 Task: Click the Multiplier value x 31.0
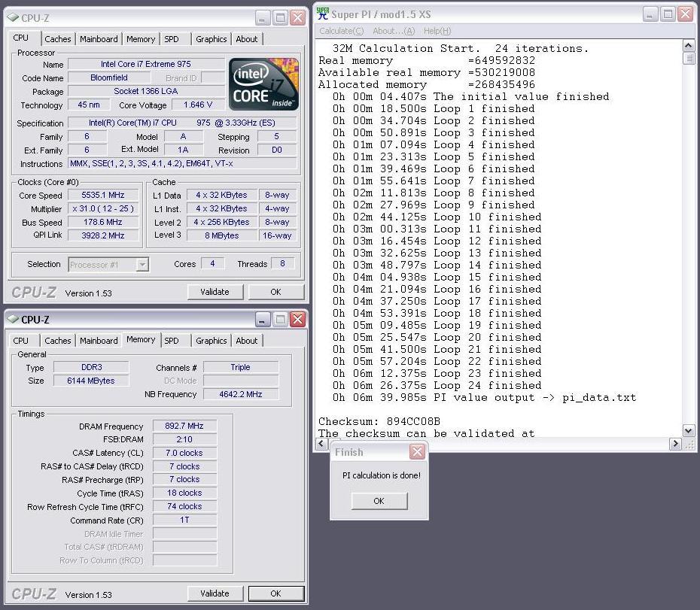(103, 208)
